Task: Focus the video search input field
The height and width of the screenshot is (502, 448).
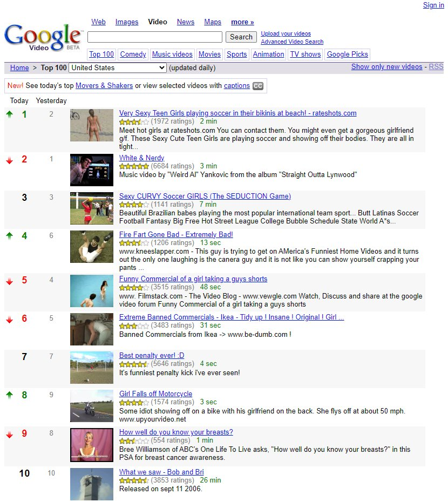Action: point(155,37)
